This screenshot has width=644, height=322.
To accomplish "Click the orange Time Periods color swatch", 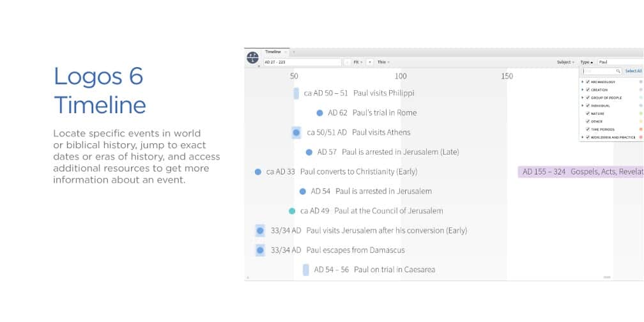I will click(641, 130).
